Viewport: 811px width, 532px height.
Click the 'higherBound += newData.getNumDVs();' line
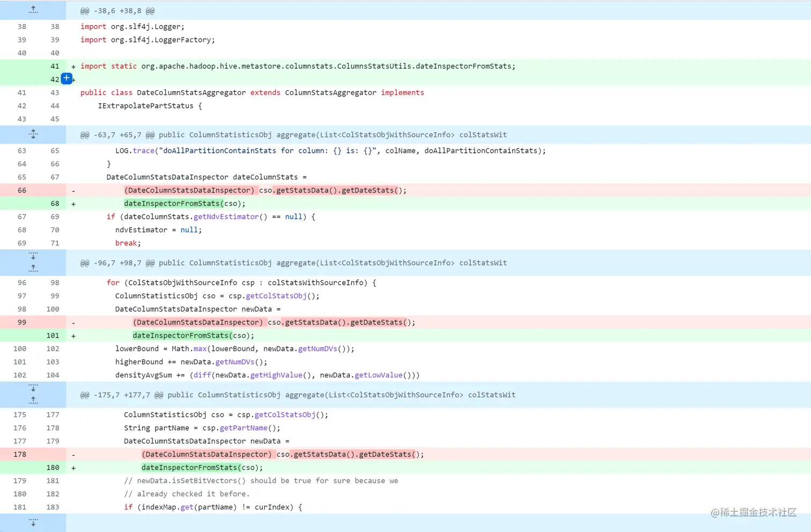[x=191, y=362]
